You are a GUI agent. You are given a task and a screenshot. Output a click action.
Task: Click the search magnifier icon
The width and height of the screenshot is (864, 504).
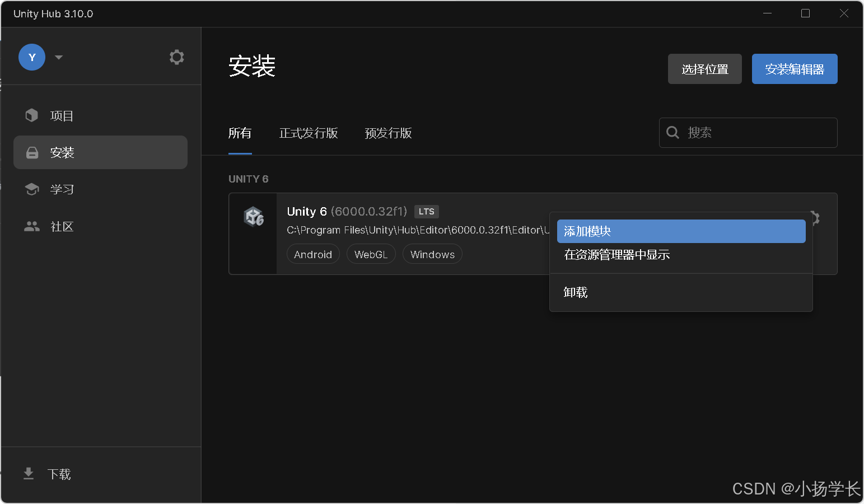[673, 133]
